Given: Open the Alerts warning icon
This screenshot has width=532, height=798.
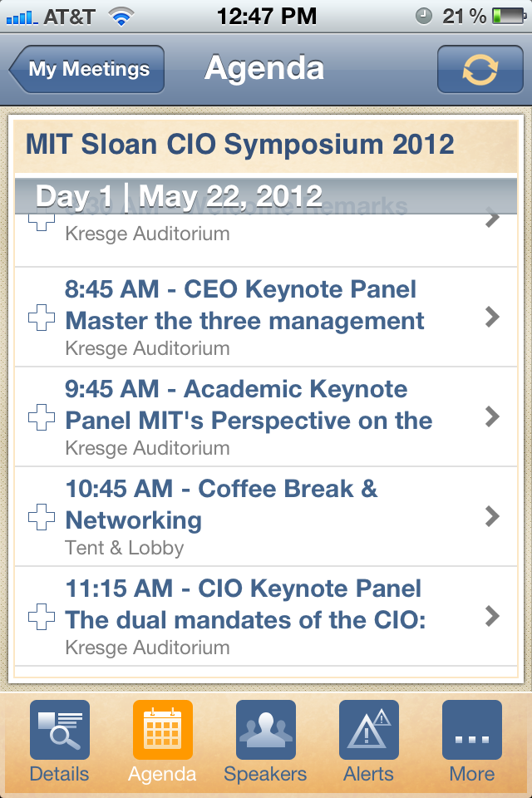Looking at the screenshot, I should coord(368,730).
